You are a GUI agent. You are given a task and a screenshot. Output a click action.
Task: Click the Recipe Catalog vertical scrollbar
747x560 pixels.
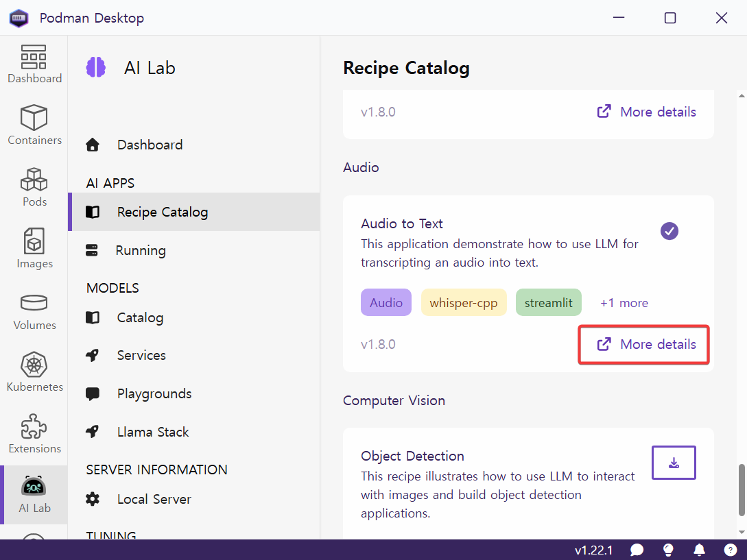741,489
